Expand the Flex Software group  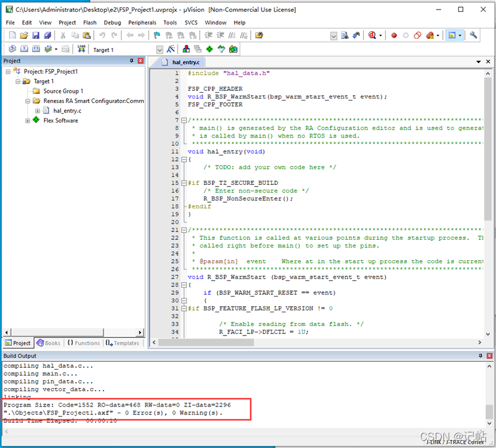coord(28,121)
